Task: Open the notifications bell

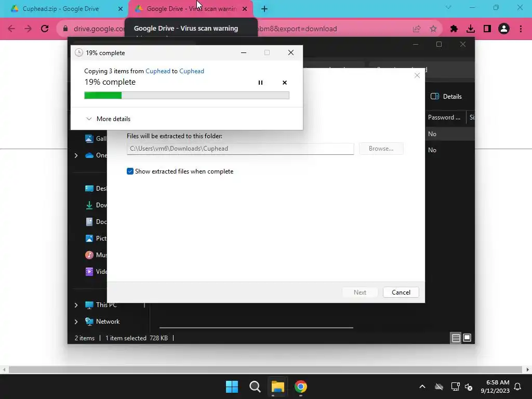Action: click(x=518, y=387)
